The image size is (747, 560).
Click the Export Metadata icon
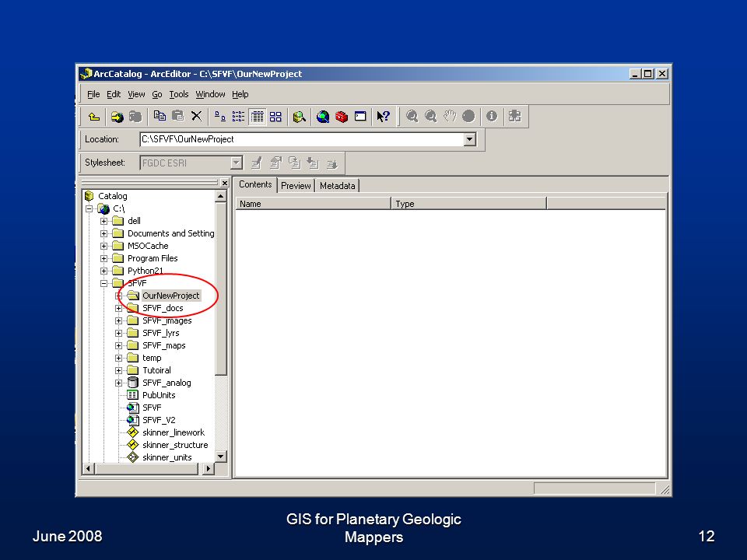click(x=332, y=163)
